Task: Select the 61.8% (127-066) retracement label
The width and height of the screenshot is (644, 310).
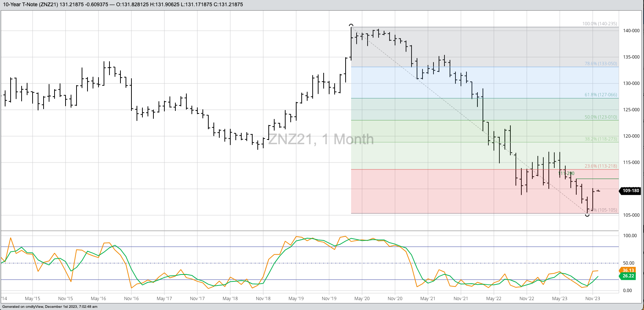Action: (600, 95)
